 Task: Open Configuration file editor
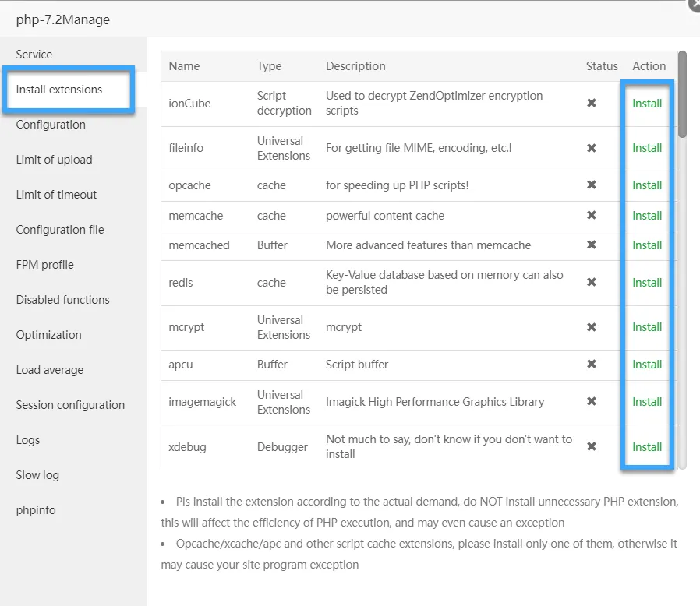pyautogui.click(x=60, y=229)
